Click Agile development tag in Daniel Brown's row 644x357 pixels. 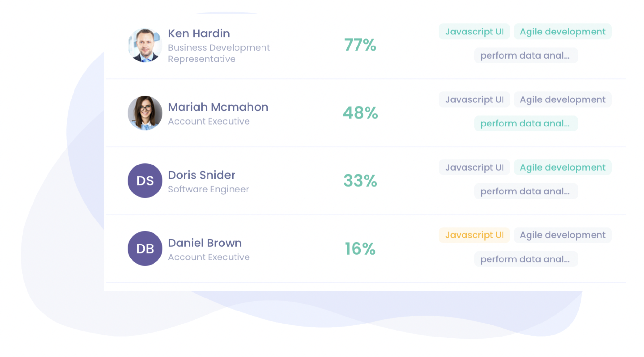[562, 235]
